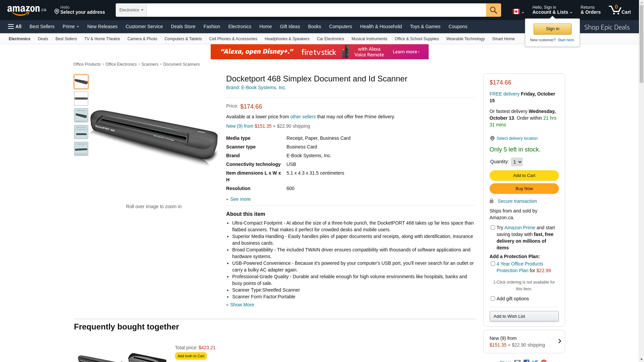Open the Quantity dropdown
The image size is (644, 362).
point(517,162)
